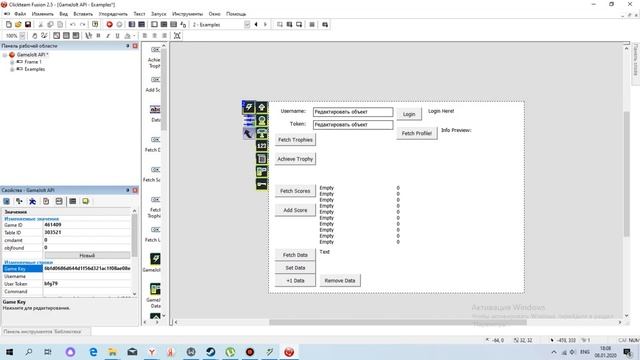Click the abc Data string object in list

point(155,109)
